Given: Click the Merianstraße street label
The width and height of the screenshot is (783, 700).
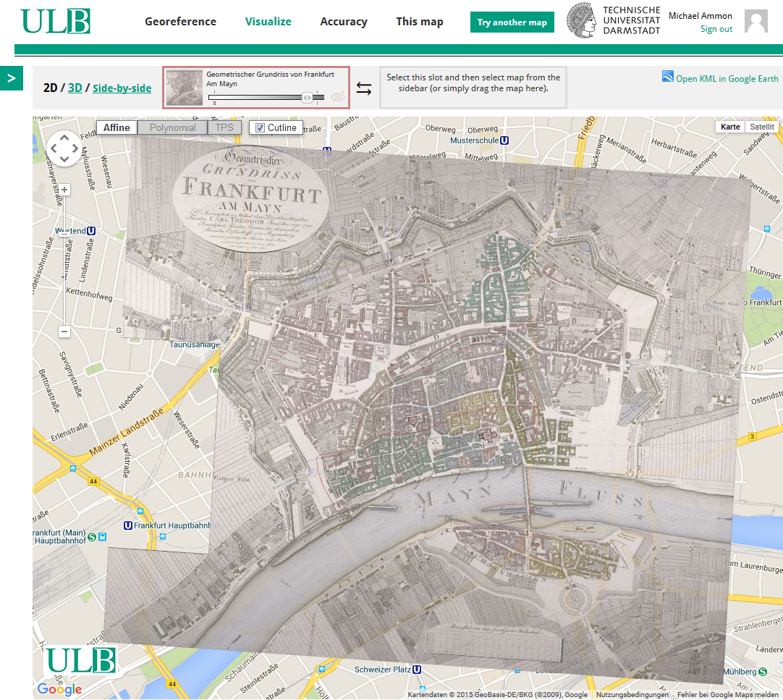Looking at the screenshot, I should [x=626, y=151].
